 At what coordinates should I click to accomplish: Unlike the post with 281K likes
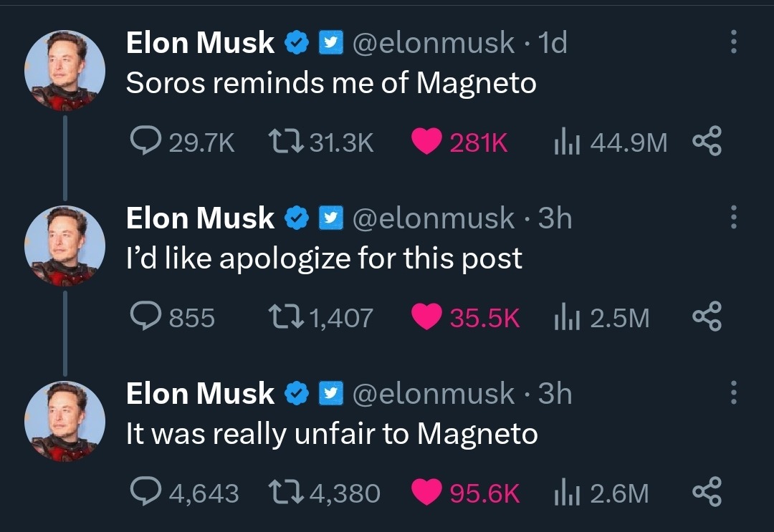click(x=426, y=143)
